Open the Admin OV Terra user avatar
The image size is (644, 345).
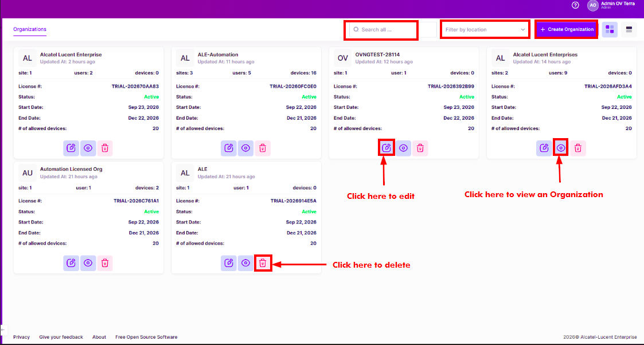click(592, 5)
